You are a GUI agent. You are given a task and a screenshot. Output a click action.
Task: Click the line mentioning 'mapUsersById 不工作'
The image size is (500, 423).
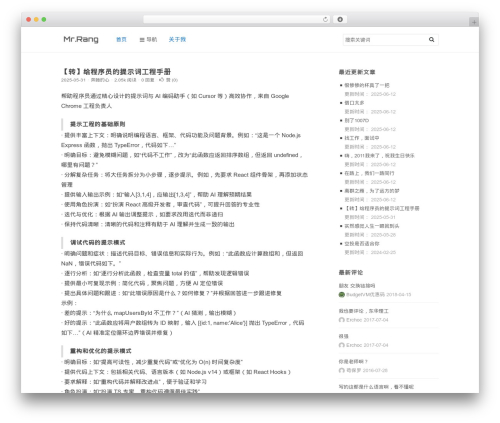pyautogui.click(x=149, y=313)
